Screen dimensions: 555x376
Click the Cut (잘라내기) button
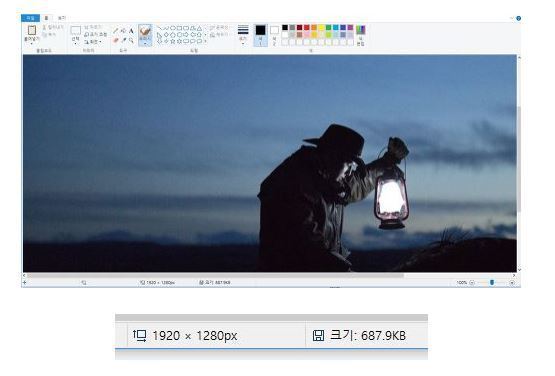coord(53,27)
